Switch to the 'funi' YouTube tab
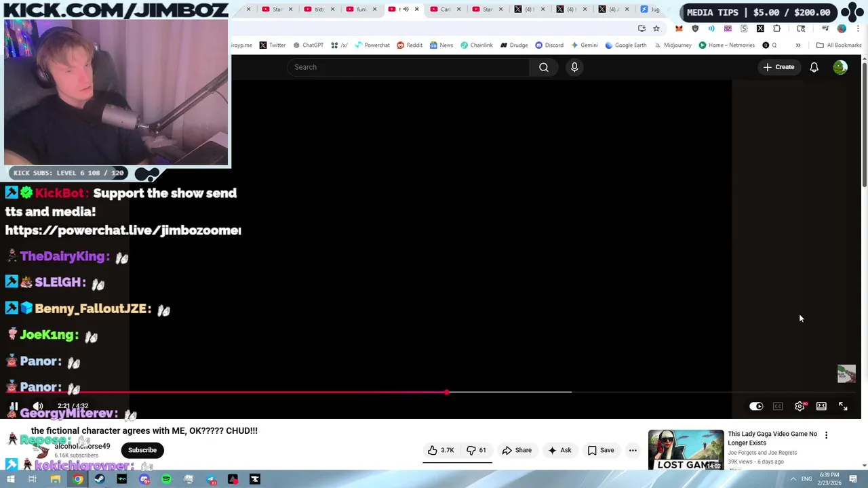This screenshot has height=488, width=868. tap(357, 9)
